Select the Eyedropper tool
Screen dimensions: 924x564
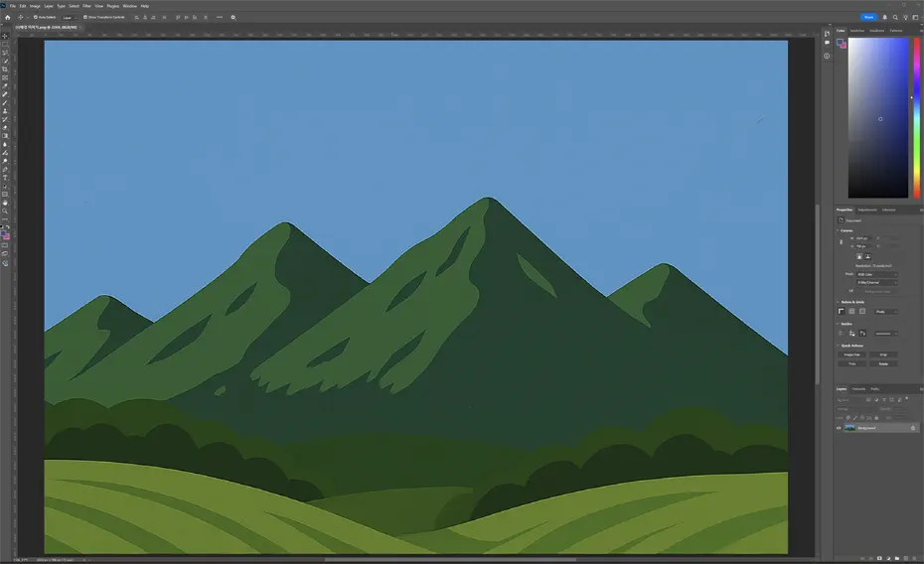pos(5,86)
